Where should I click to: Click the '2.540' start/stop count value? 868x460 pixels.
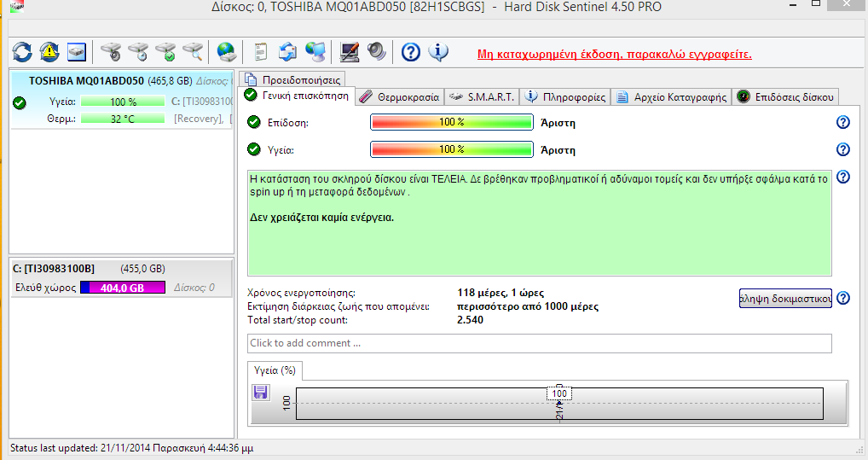(x=470, y=320)
